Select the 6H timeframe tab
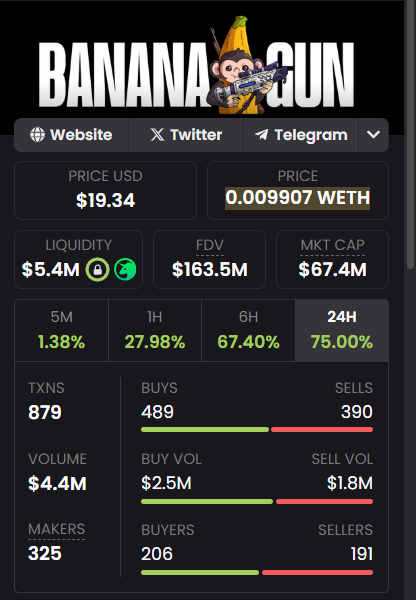The width and height of the screenshot is (416, 600). pos(248,330)
